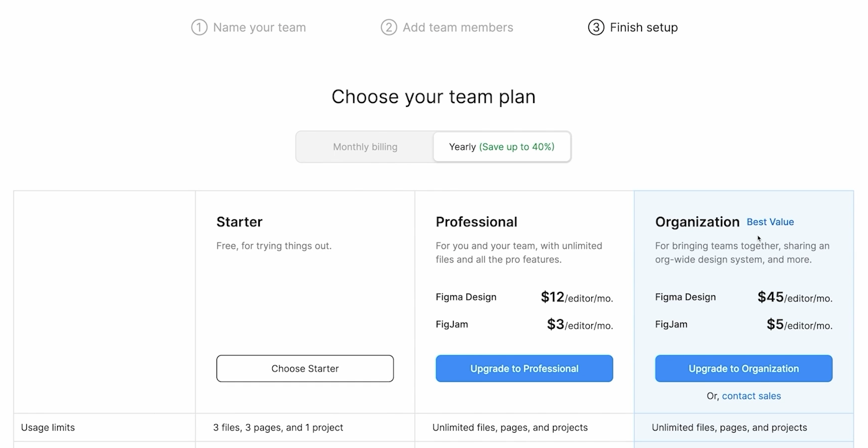Click Upgrade to Professional
This screenshot has height=448, width=868.
(524, 368)
